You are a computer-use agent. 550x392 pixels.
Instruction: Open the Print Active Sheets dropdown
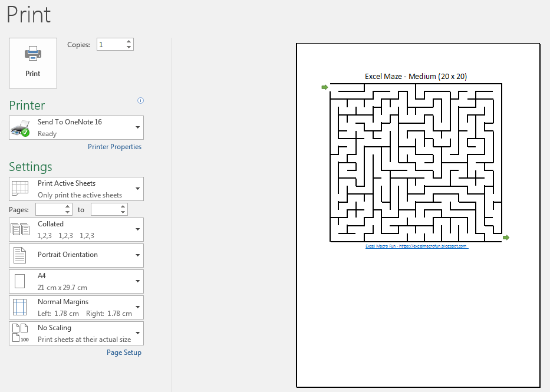(x=139, y=189)
